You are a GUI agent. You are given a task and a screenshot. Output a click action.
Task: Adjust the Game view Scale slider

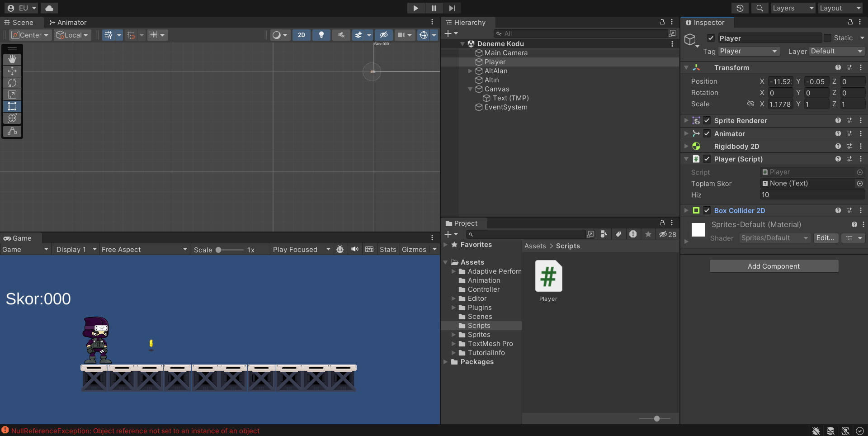pyautogui.click(x=218, y=250)
